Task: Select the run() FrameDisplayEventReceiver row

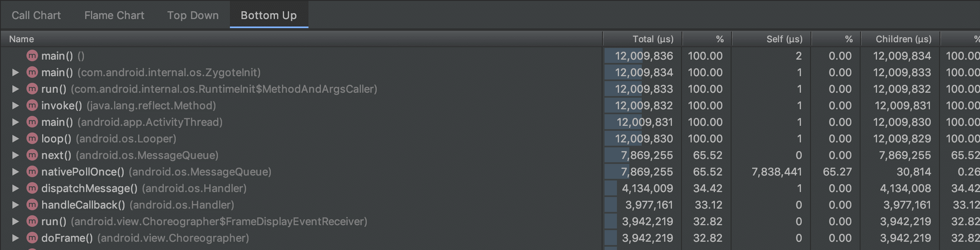Action: click(x=218, y=221)
